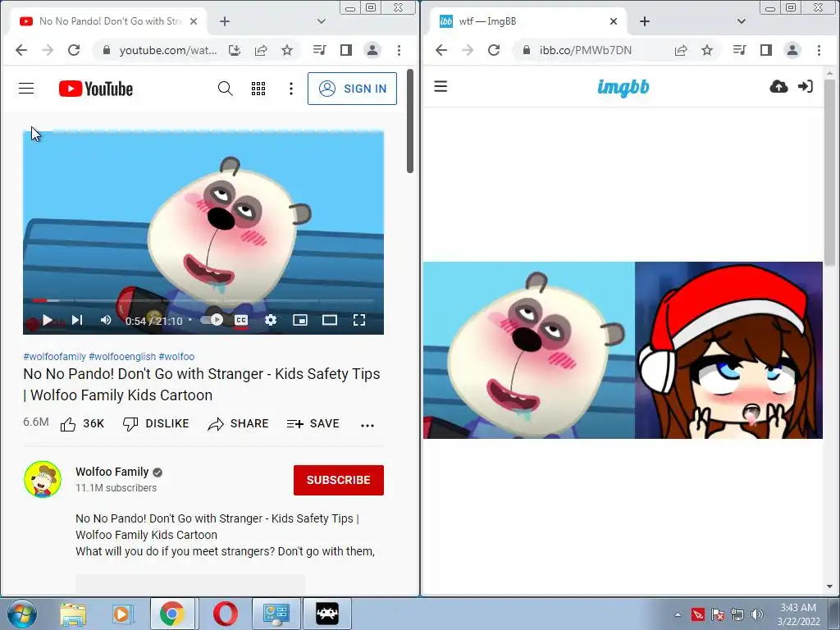Close the wtf — ImgBB tab

coord(614,21)
